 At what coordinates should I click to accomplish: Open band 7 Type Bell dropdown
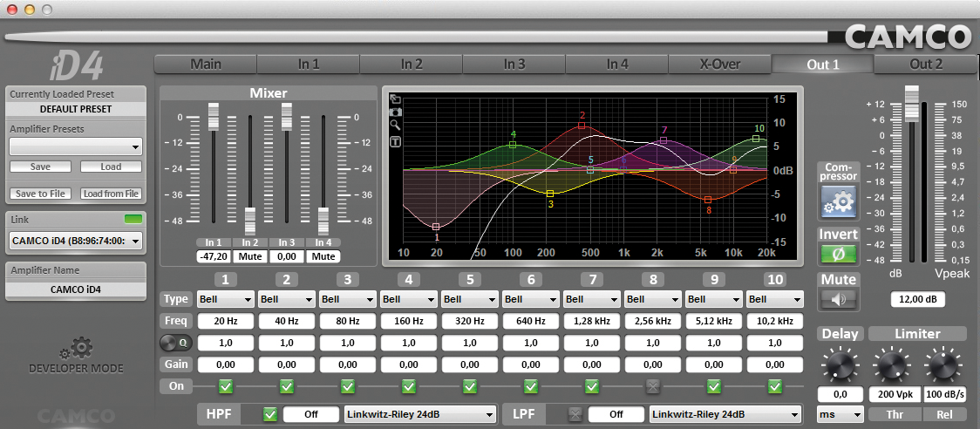(x=592, y=300)
